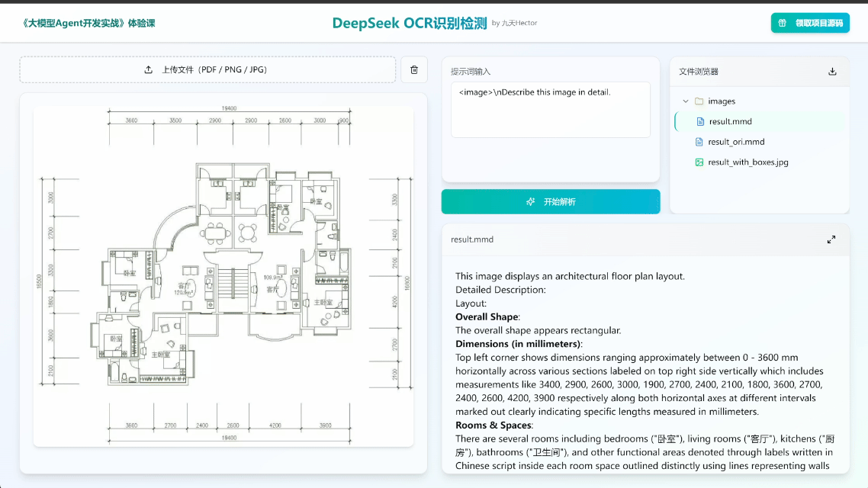The height and width of the screenshot is (488, 868).
Task: Click the fullscreen expand icon on result.mmd panel
Action: tap(831, 239)
